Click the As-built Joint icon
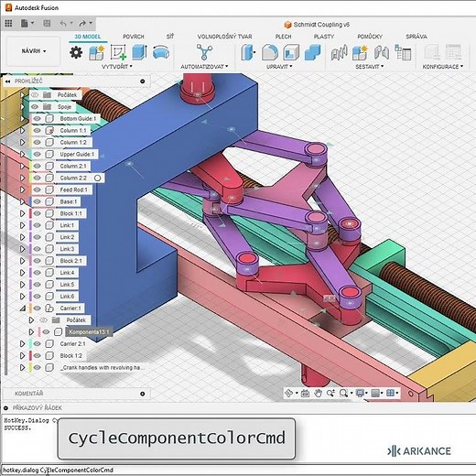The width and height of the screenshot is (476, 476). pyautogui.click(x=382, y=52)
